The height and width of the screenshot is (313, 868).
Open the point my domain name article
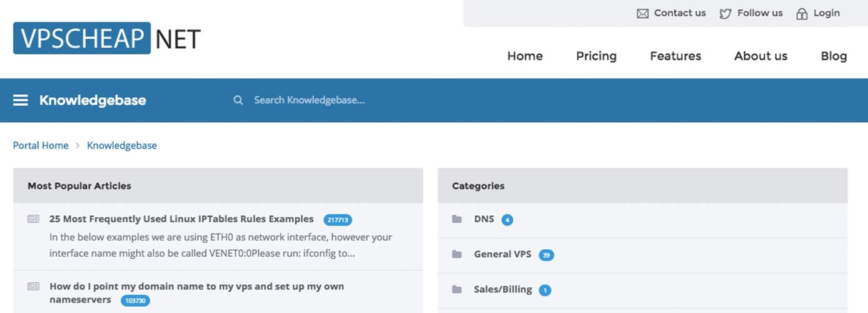click(x=196, y=293)
